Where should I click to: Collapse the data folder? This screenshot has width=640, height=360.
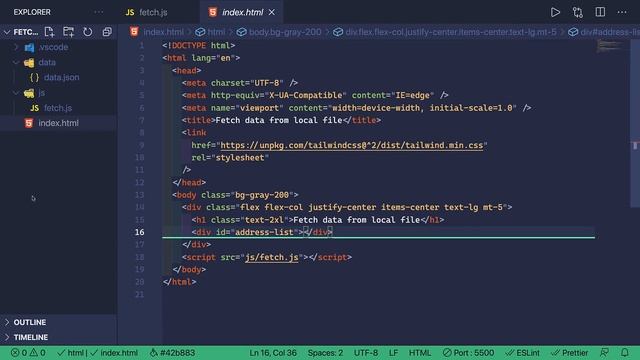(x=16, y=62)
